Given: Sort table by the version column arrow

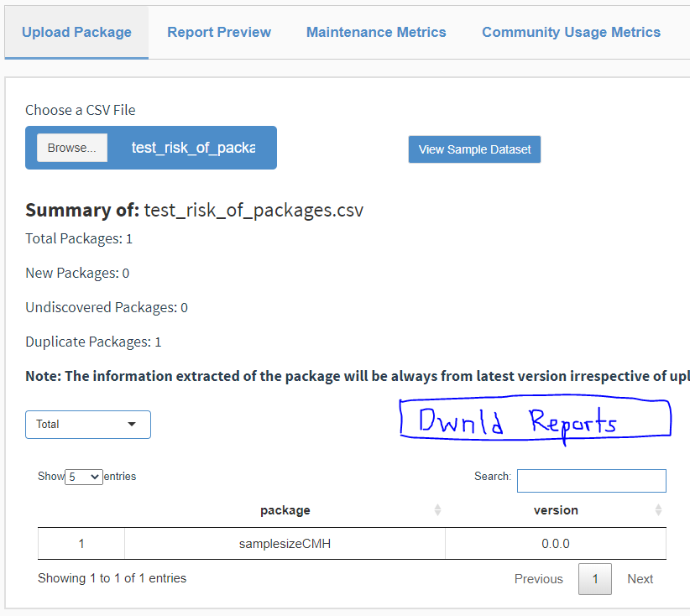Looking at the screenshot, I should [659, 509].
